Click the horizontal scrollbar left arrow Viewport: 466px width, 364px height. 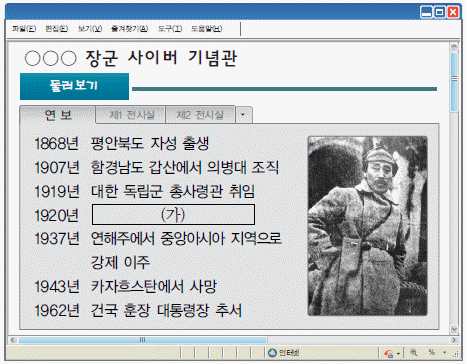(13, 340)
